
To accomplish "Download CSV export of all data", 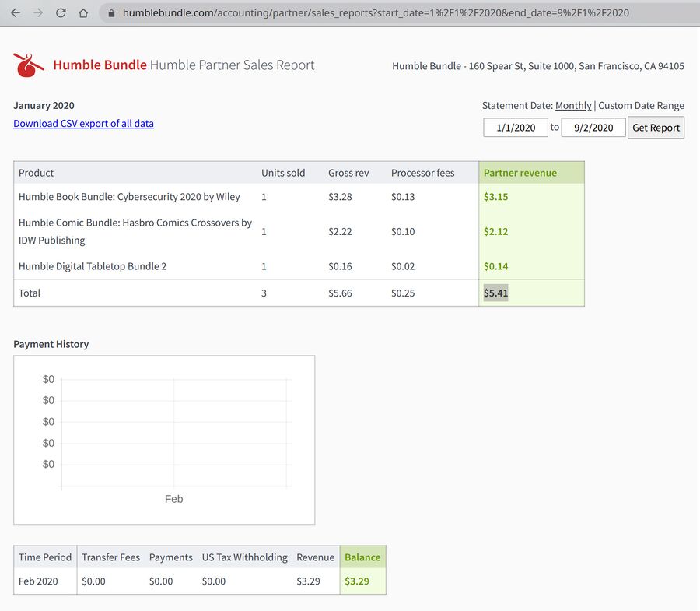I will pos(83,123).
